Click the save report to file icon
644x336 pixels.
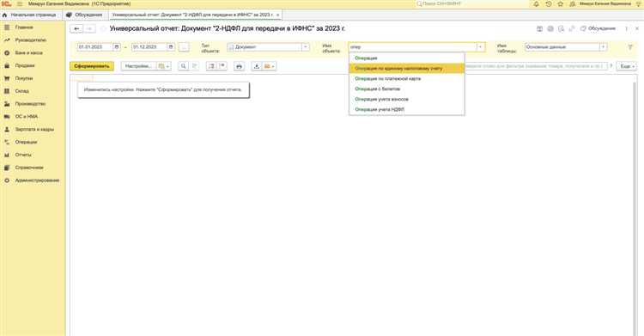click(256, 66)
